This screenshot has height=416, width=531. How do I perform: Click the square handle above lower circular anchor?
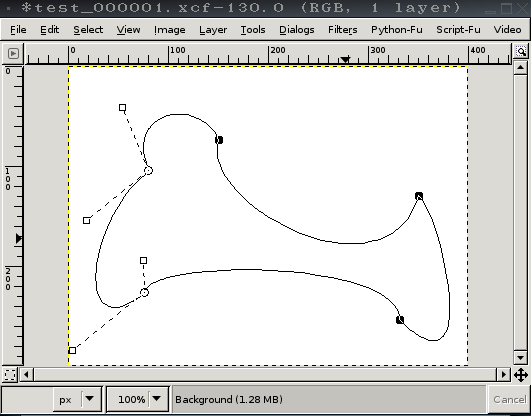pyautogui.click(x=143, y=261)
